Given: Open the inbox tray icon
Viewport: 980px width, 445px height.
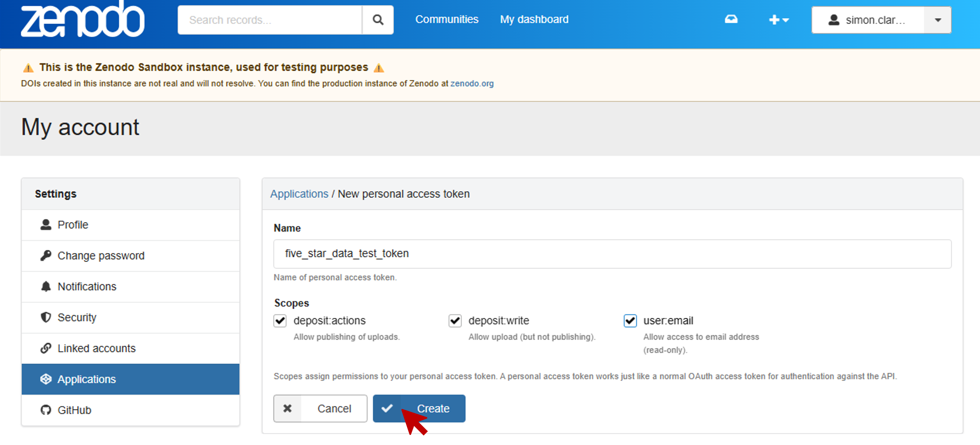Looking at the screenshot, I should [x=731, y=19].
